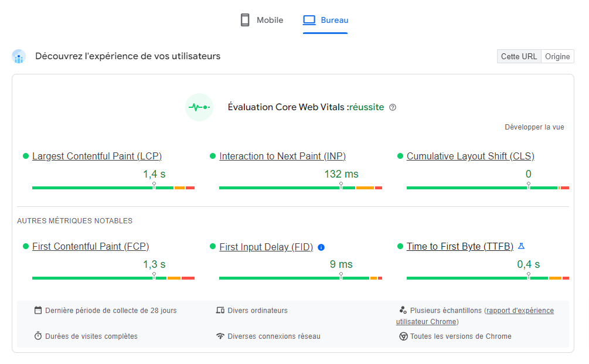Click the Core Web Vitals pulse icon

click(x=199, y=107)
